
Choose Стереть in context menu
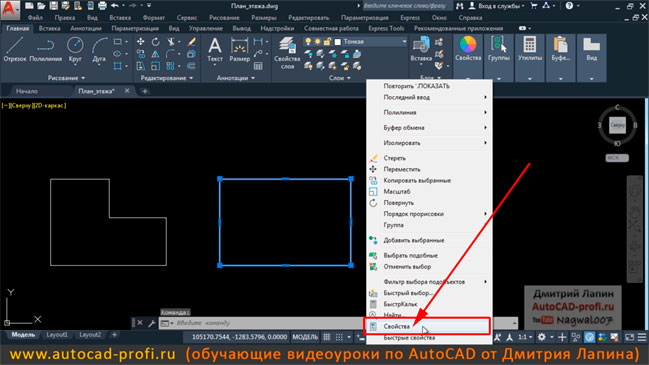point(430,158)
